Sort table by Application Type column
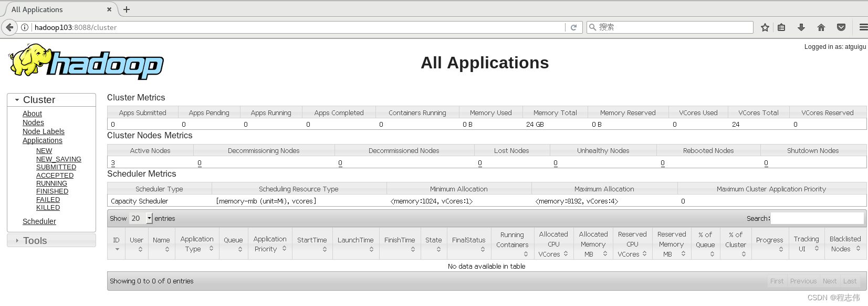 tap(197, 243)
